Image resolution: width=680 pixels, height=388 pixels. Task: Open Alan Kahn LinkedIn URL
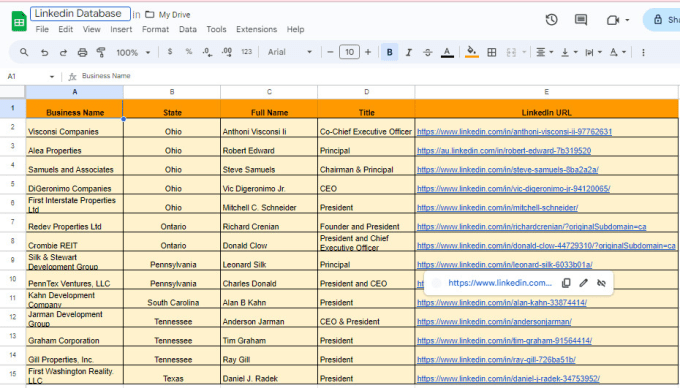[x=502, y=303]
